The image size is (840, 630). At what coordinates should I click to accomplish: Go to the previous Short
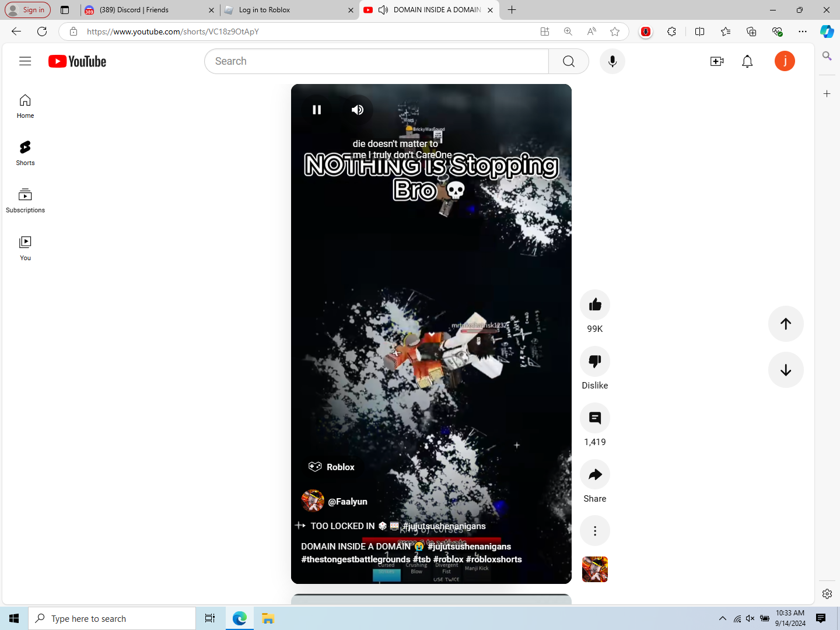[786, 324]
